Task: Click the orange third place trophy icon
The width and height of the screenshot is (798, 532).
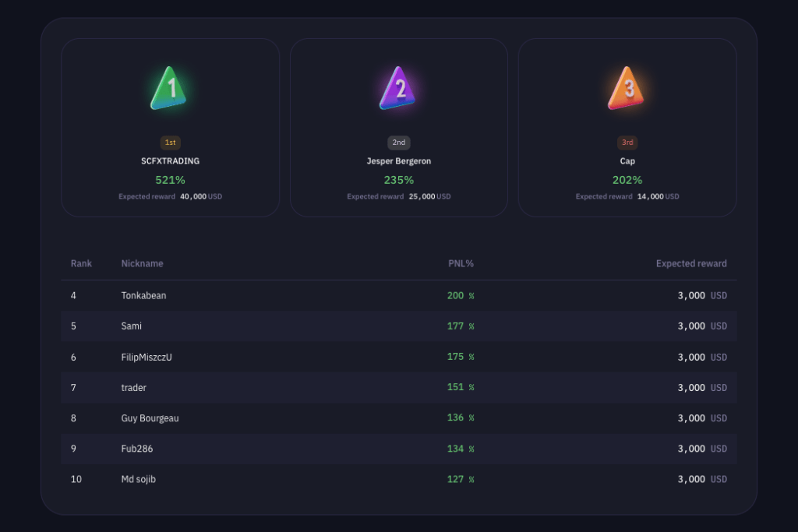Action: 627,89
